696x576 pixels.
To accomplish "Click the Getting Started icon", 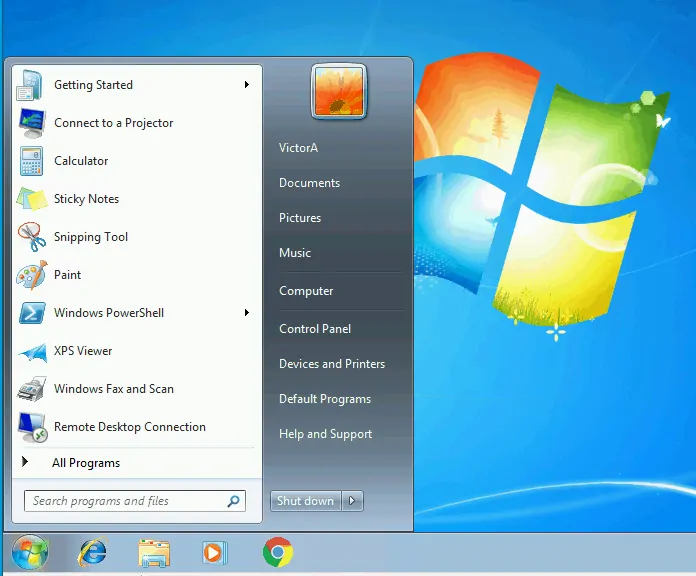I will [30, 85].
